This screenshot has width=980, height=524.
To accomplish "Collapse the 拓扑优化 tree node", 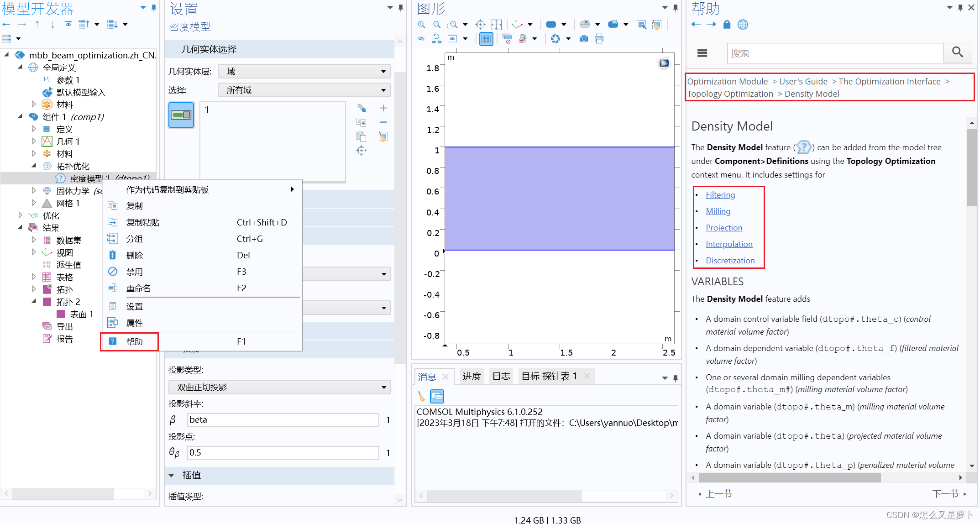I will [x=34, y=166].
